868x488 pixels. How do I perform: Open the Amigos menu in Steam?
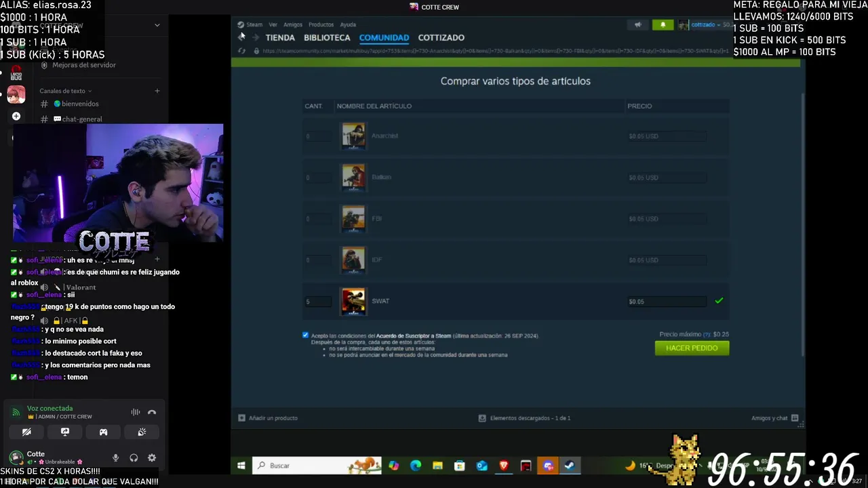(293, 24)
